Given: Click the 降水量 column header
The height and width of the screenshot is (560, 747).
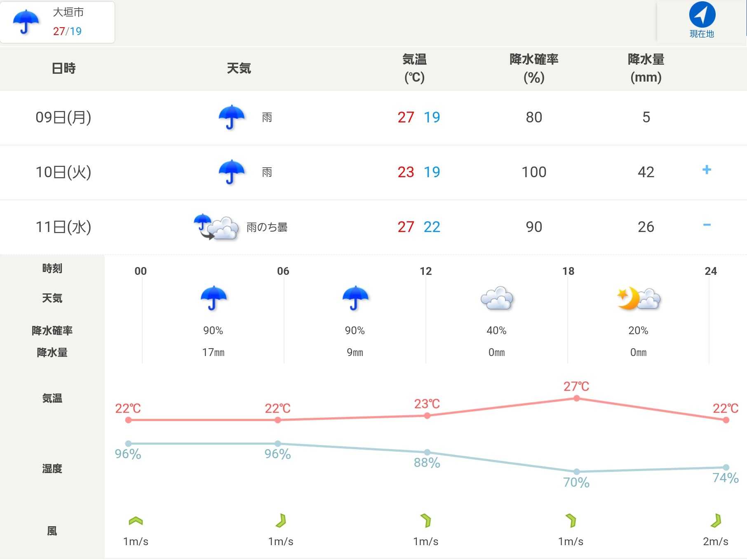Looking at the screenshot, I should pyautogui.click(x=646, y=68).
